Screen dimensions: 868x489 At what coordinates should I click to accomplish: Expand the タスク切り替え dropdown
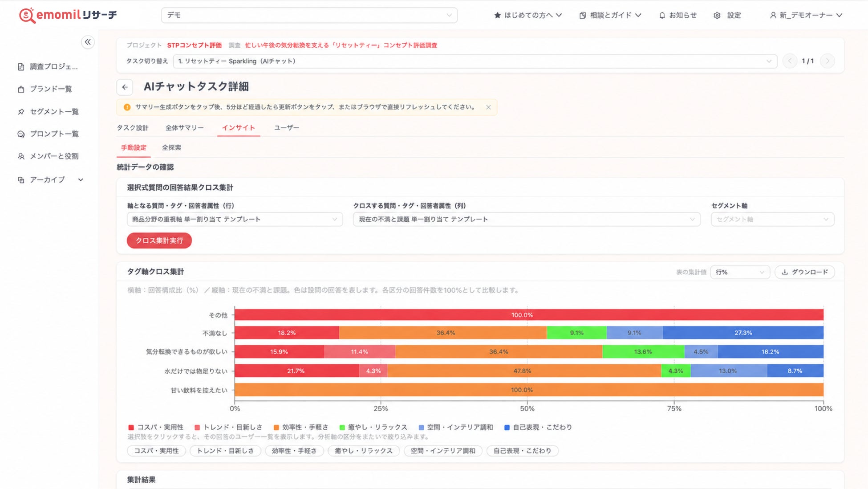[475, 61]
